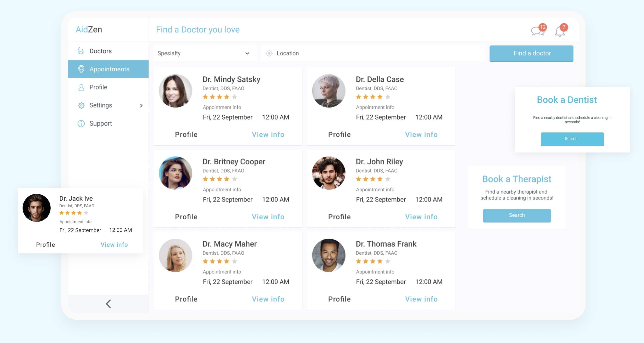Click the gear icon beside Settings

(x=81, y=105)
